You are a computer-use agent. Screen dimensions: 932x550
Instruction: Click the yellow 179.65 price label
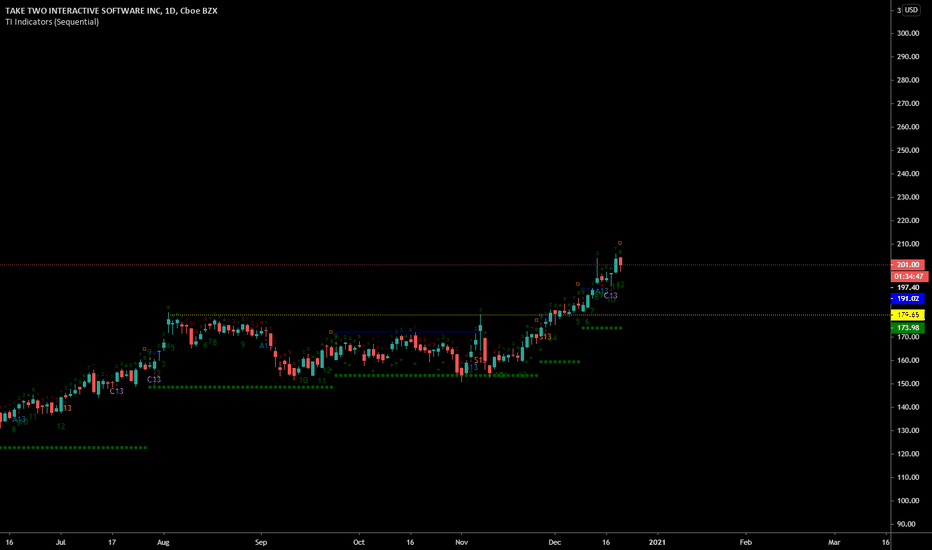(x=908, y=315)
